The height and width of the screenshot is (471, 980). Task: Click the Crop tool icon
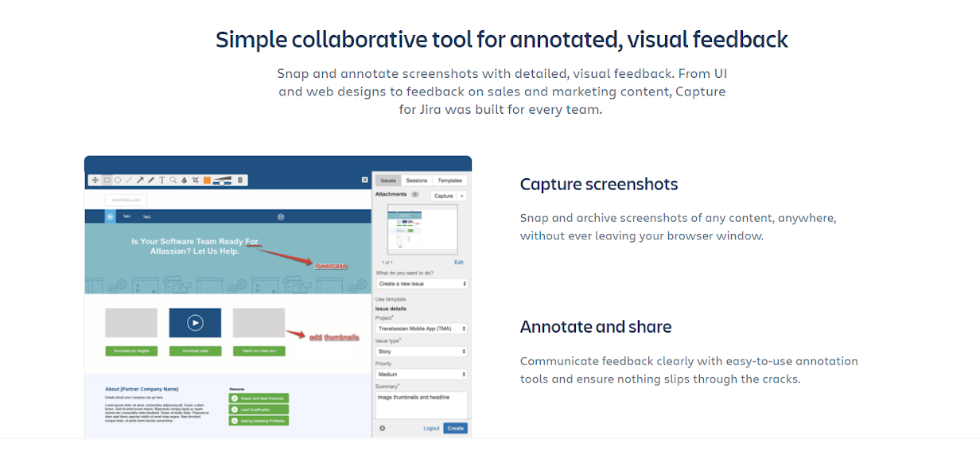(x=195, y=181)
